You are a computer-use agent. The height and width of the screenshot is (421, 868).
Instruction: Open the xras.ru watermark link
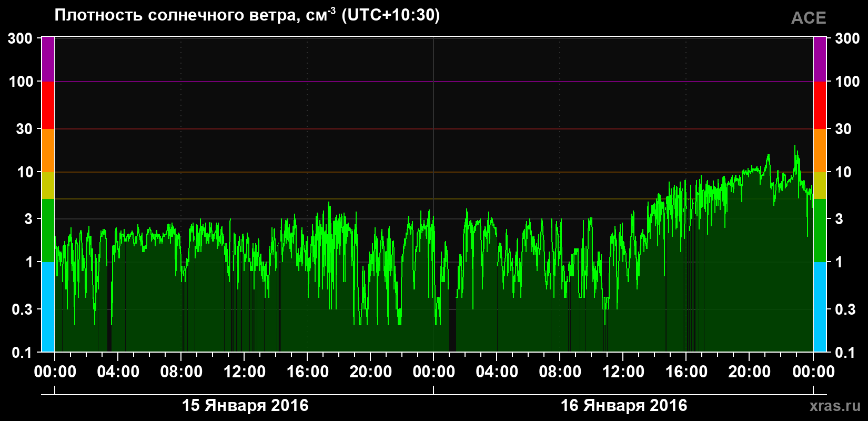[835, 406]
